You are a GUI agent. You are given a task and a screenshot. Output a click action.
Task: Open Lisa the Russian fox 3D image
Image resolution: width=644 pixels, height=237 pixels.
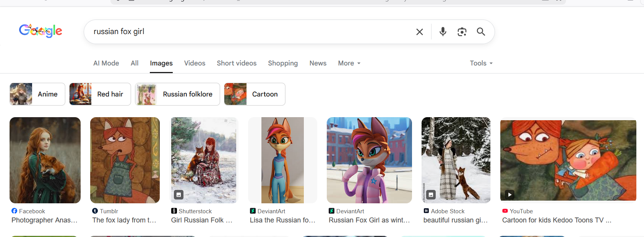click(282, 160)
